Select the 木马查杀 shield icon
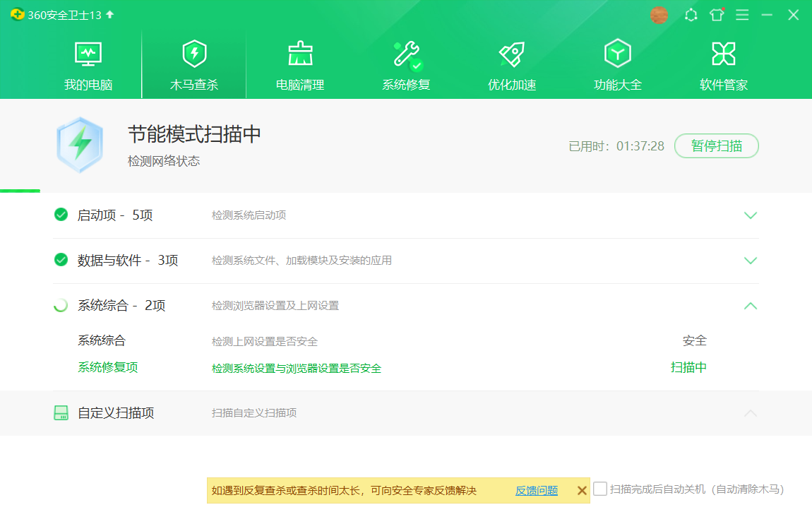This screenshot has height=512, width=812. point(194,54)
